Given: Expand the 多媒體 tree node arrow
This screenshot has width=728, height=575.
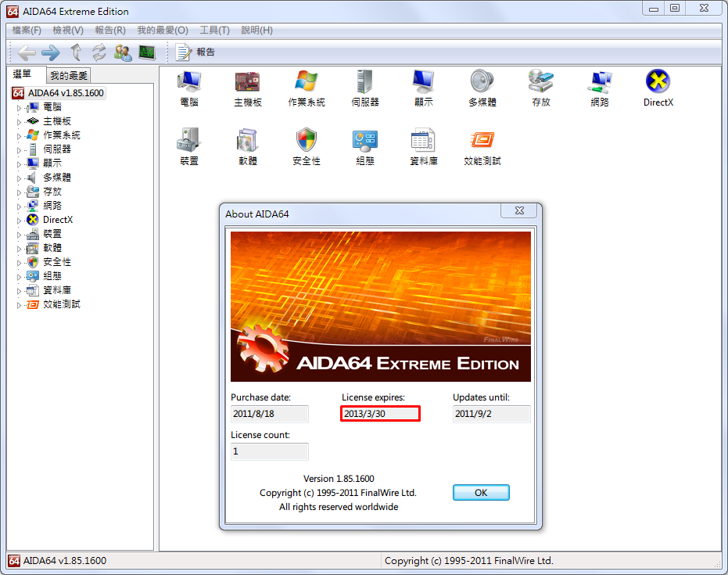Looking at the screenshot, I should [x=19, y=178].
